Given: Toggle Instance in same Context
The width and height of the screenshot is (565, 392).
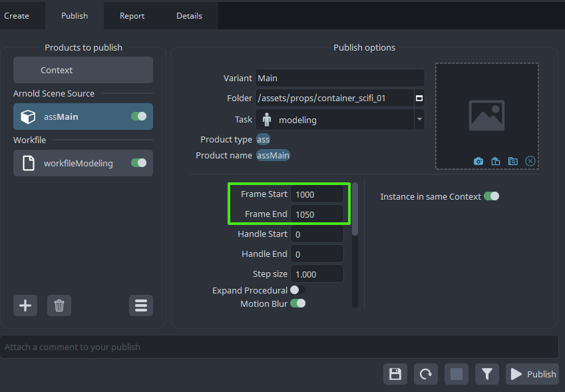Looking at the screenshot, I should pyautogui.click(x=492, y=196).
